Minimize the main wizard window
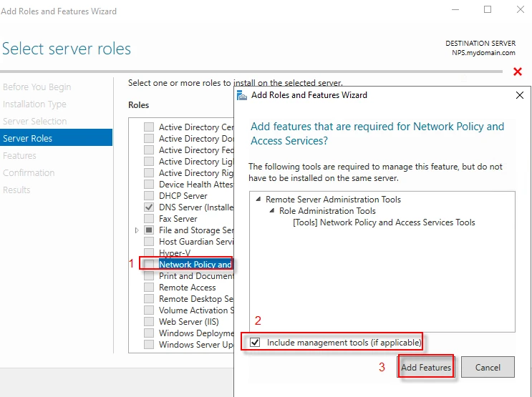The image size is (532, 397). point(455,10)
